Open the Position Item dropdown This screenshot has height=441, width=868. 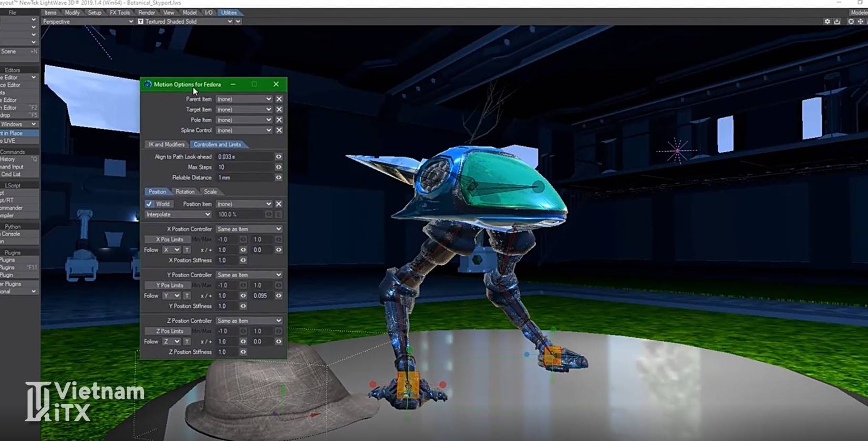click(x=244, y=204)
